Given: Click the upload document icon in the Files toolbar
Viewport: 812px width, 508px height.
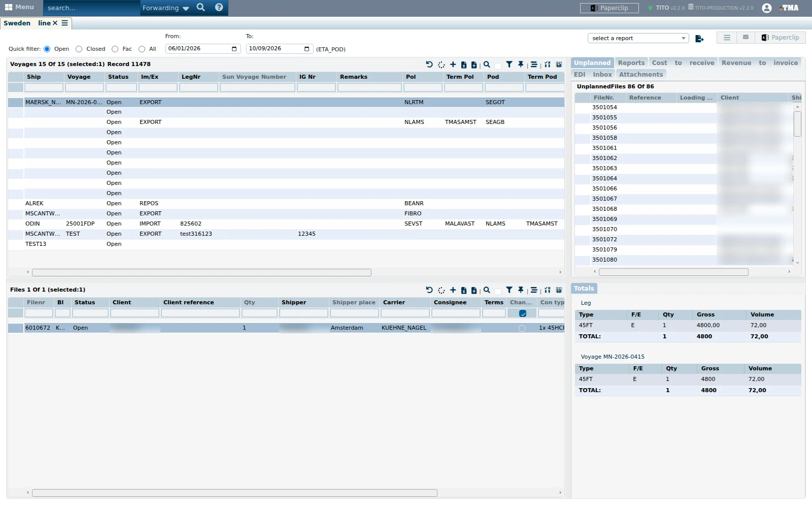Looking at the screenshot, I should [474, 290].
